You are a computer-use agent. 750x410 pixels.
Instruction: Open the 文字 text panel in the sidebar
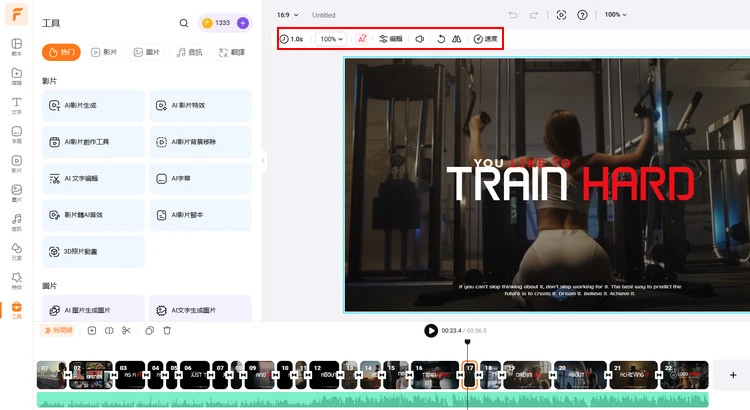point(16,103)
